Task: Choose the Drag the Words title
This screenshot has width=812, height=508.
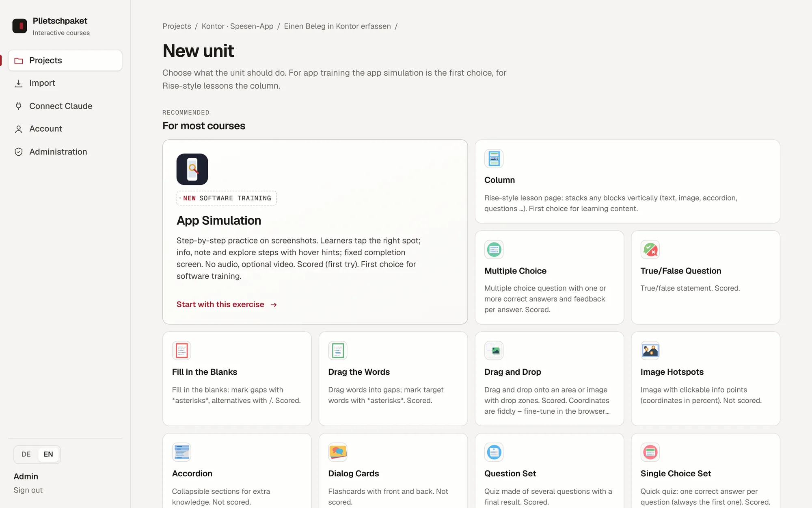Action: [x=359, y=372]
